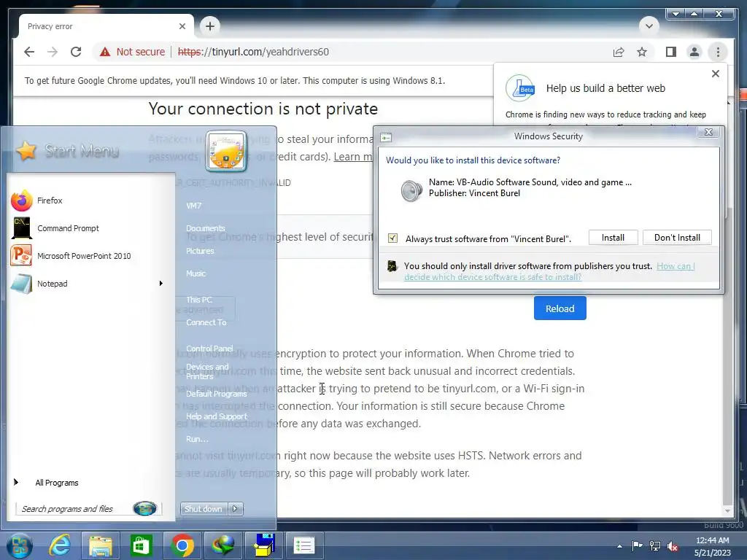Click the Beta flask icon
Image resolution: width=747 pixels, height=560 pixels.
(x=520, y=88)
